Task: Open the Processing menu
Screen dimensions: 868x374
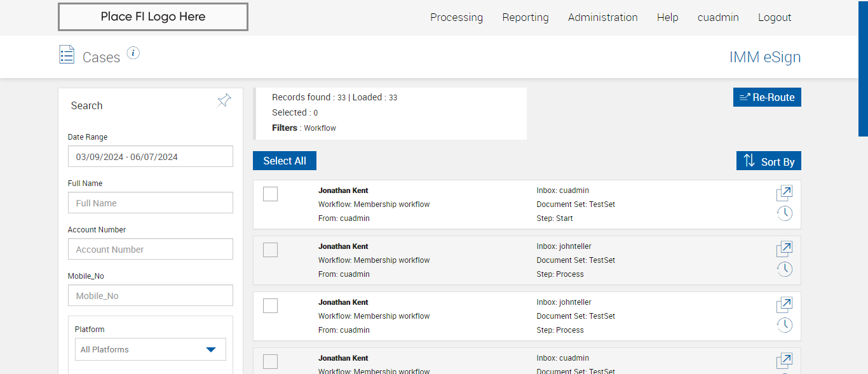Action: 456,18
